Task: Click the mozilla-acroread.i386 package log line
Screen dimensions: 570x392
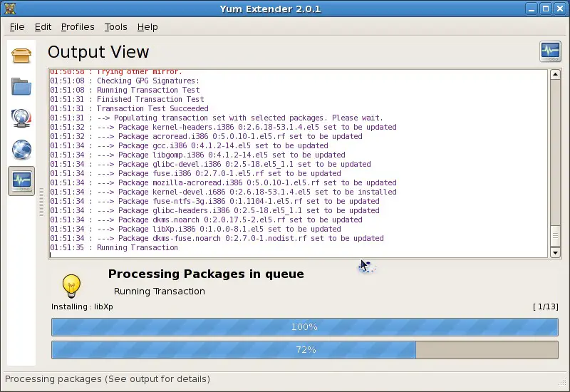Action: click(223, 182)
